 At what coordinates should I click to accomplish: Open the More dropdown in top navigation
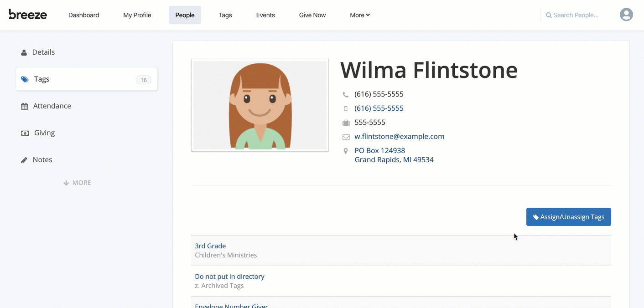coord(360,15)
